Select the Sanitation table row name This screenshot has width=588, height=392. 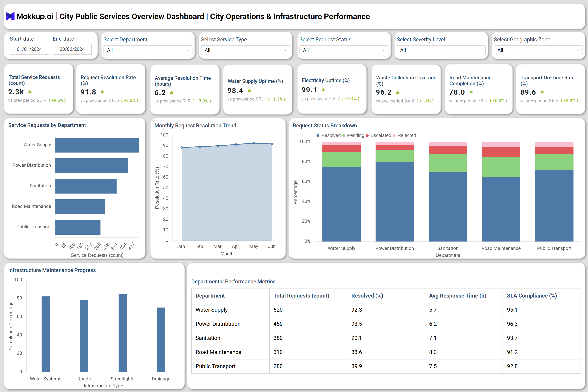pos(208,338)
